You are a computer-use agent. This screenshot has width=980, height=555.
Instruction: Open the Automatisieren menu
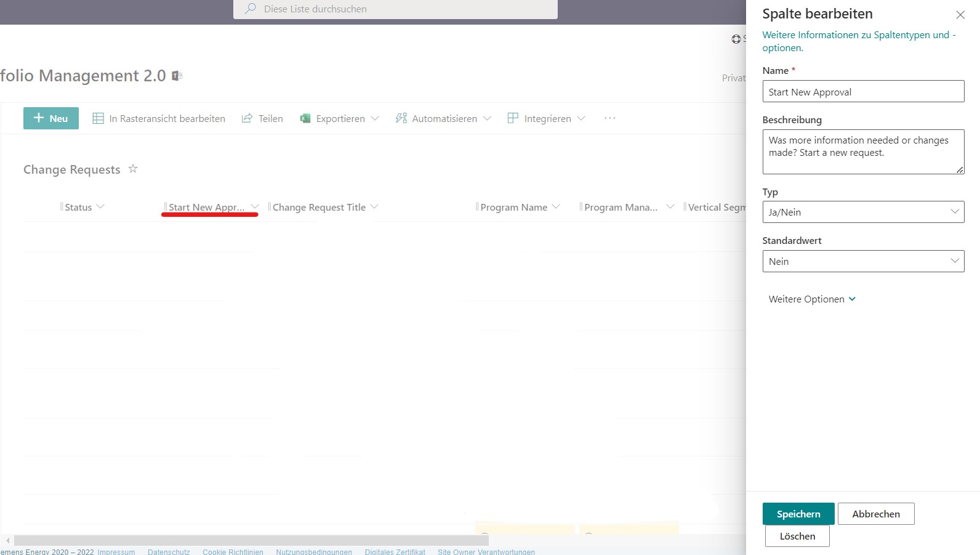coord(443,118)
